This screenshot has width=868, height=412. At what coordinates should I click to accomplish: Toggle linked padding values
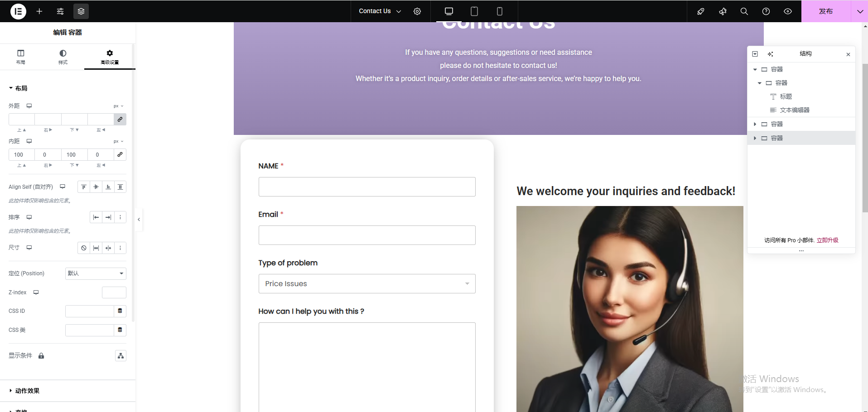click(120, 155)
